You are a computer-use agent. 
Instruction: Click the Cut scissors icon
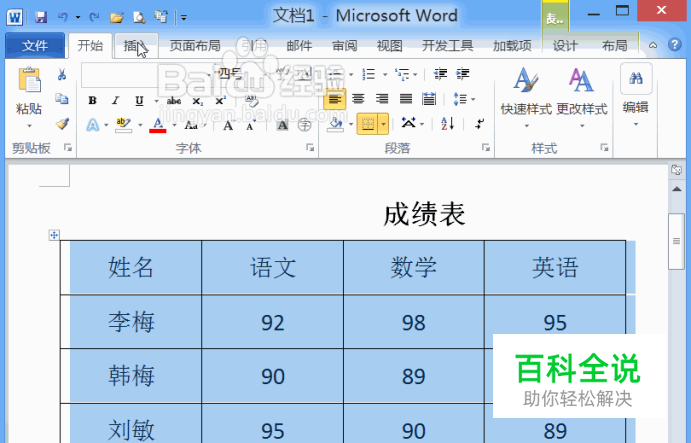[62, 74]
